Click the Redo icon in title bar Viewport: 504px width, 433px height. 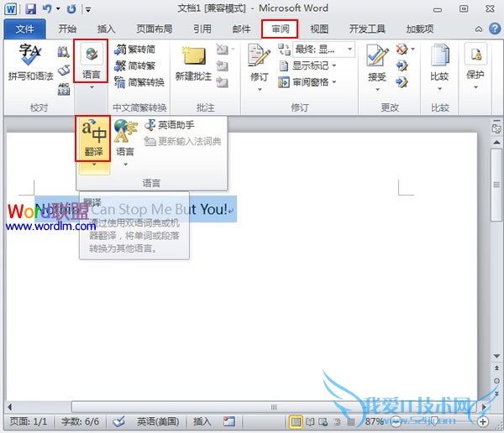(x=71, y=9)
